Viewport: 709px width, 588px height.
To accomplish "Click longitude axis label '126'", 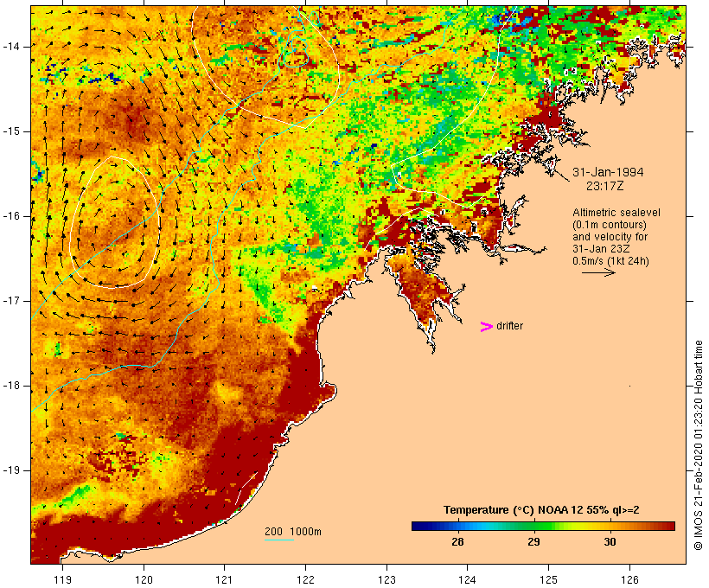I will coord(629,579).
